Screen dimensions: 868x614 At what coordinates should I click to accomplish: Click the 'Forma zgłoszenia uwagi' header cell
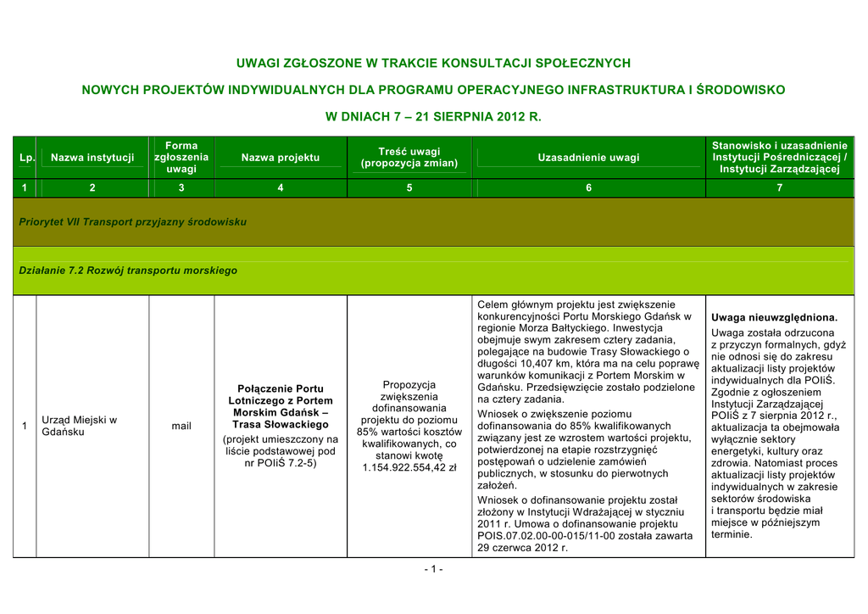point(181,158)
